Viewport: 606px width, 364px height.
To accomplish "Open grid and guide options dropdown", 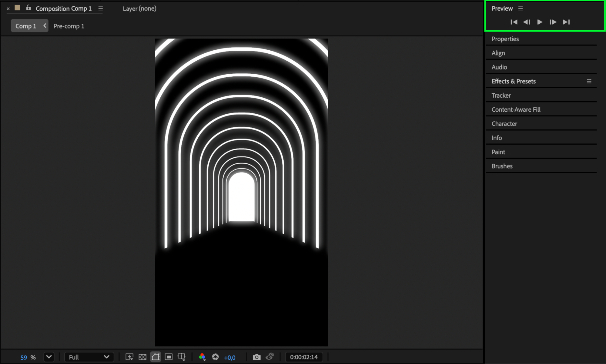I will click(182, 357).
